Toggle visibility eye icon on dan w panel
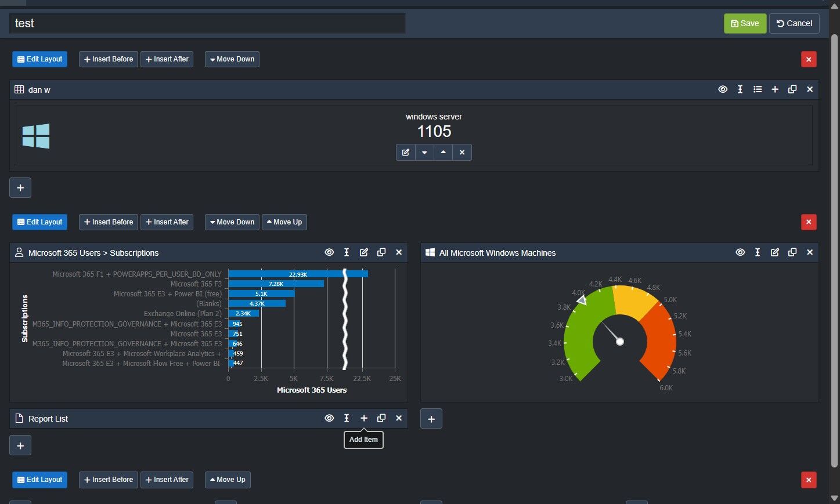This screenshot has width=840, height=504. [723, 89]
